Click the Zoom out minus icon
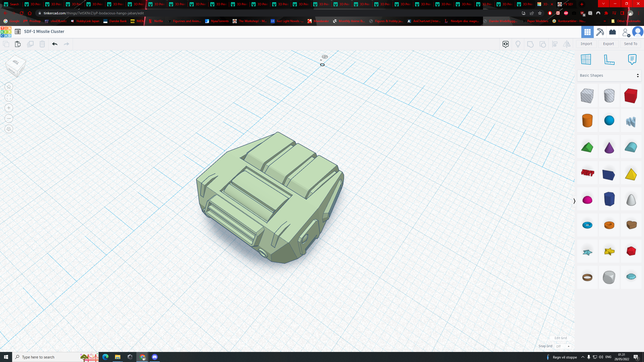This screenshot has height=362, width=644. tap(9, 118)
